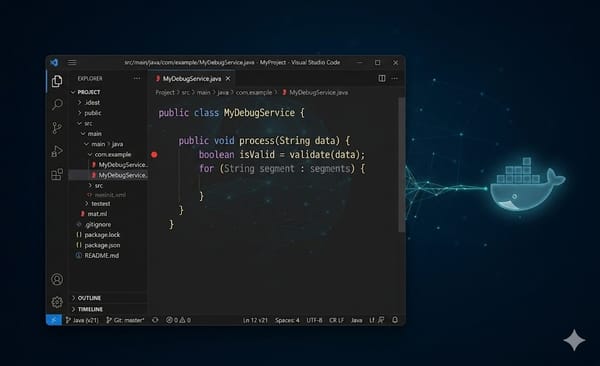Screen dimensions: 600x366
Task: Click the editor vertical scrollbar
Action: 401,165
